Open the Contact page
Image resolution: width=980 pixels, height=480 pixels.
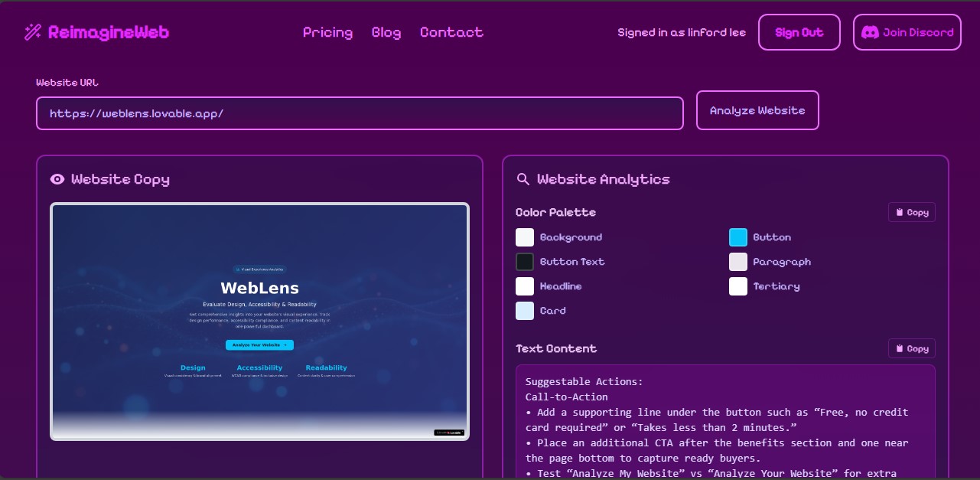pos(451,32)
